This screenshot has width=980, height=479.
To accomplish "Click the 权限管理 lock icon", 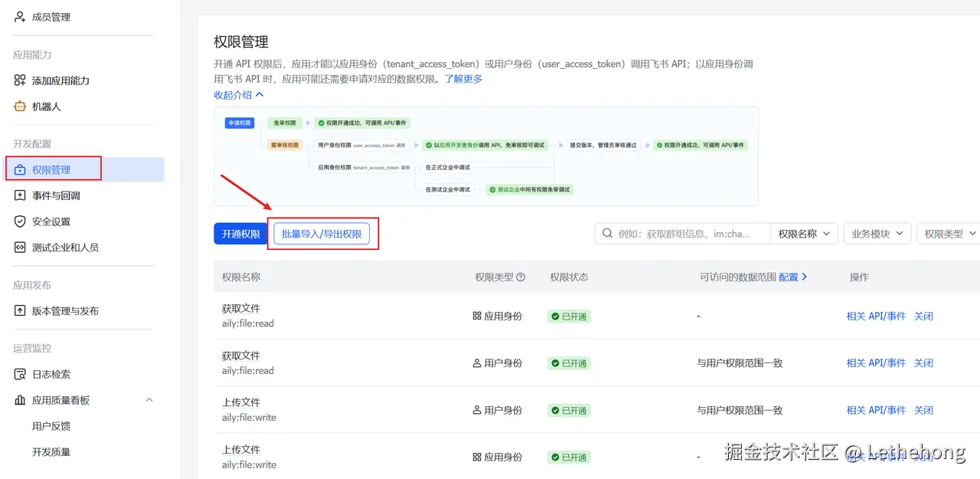I will (x=20, y=169).
